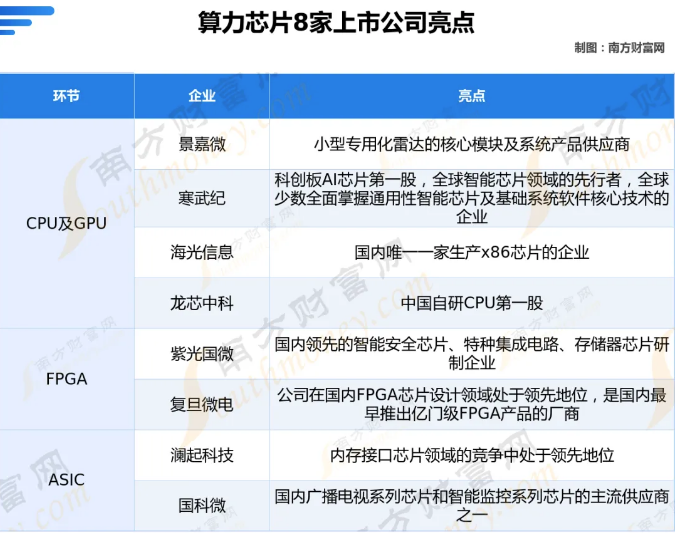Click highlight starting 科创板AI芯片第一股
The height and width of the screenshot is (533, 677).
pos(471,198)
